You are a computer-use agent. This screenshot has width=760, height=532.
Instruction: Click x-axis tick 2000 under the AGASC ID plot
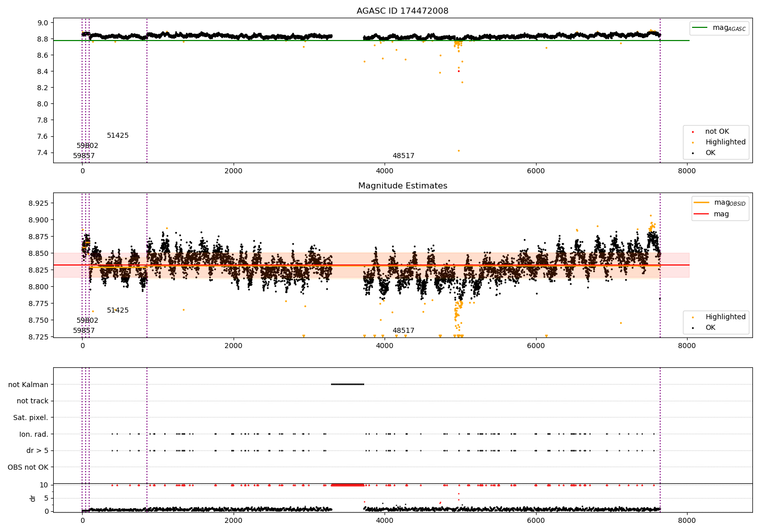234,171
